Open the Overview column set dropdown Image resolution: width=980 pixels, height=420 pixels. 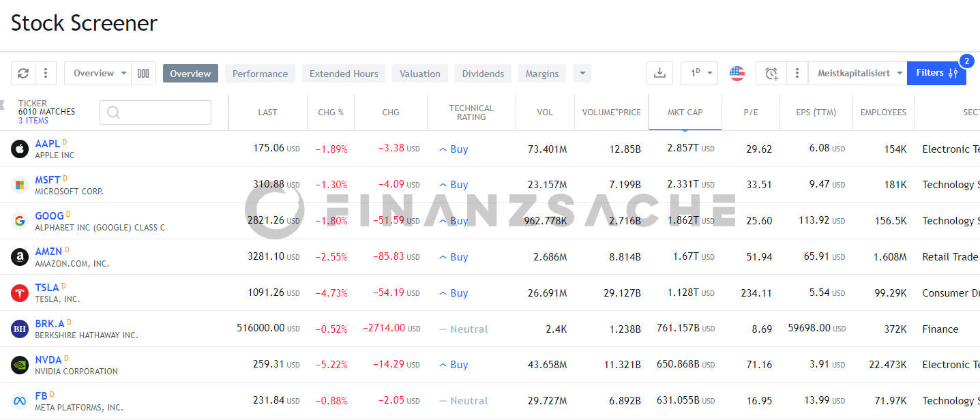[98, 74]
